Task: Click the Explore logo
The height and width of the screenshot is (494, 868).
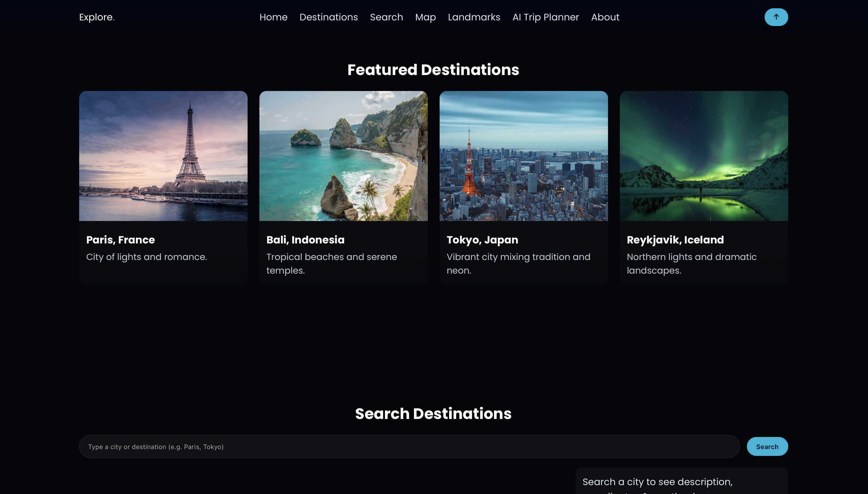Action: coord(97,17)
